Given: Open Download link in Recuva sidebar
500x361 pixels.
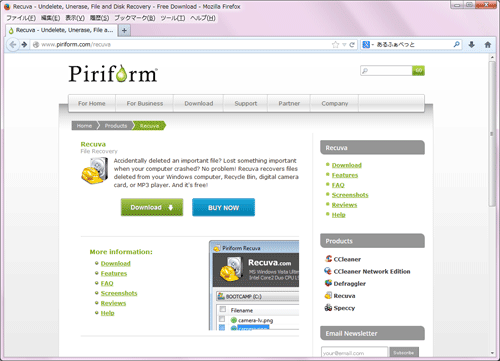Looking at the screenshot, I should click(x=347, y=165).
